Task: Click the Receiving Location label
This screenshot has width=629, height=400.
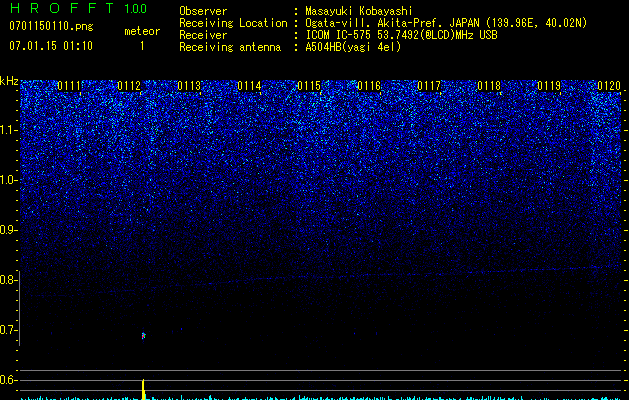Action: point(233,23)
